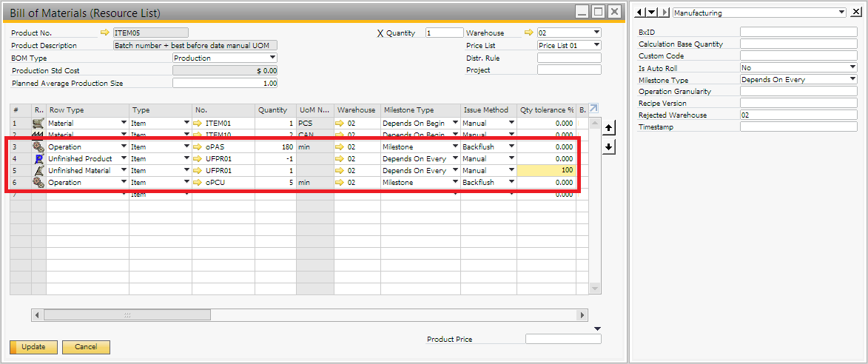Click the Update button
The height and width of the screenshot is (364, 868).
point(33,347)
